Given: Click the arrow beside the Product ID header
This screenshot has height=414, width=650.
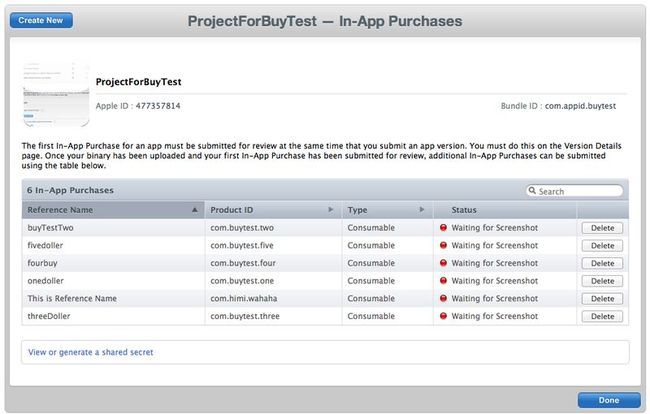Looking at the screenshot, I should [x=331, y=210].
